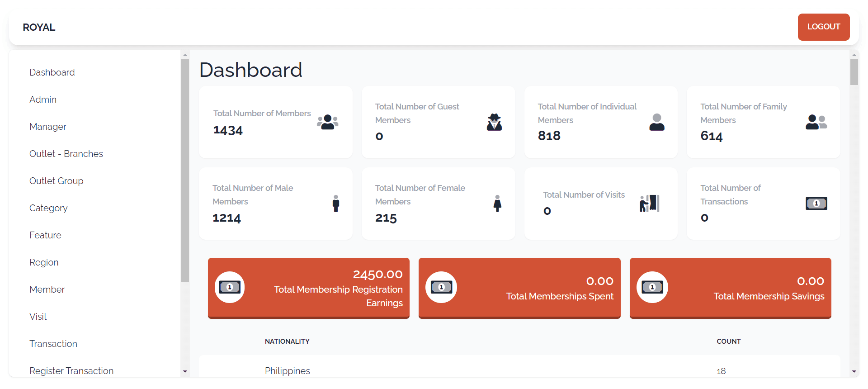868x389 pixels.
Task: Select the Member sidebar menu item
Action: point(47,289)
